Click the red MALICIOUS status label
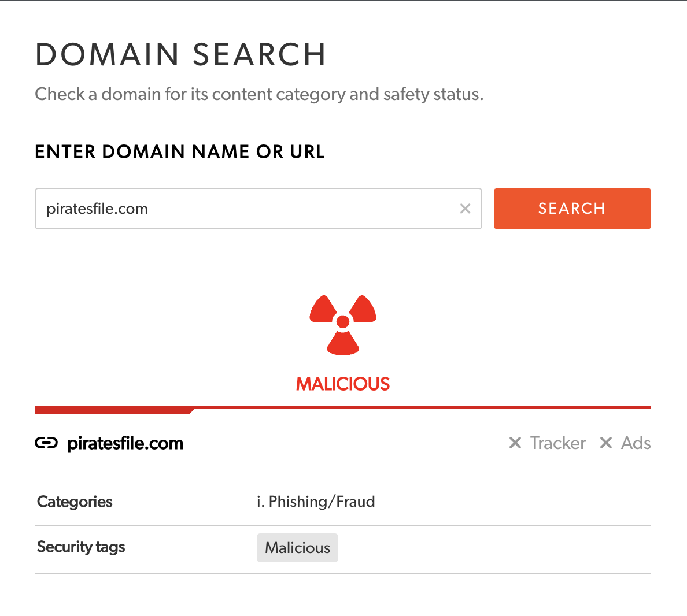Viewport: 687px width, 616px height. [x=342, y=383]
